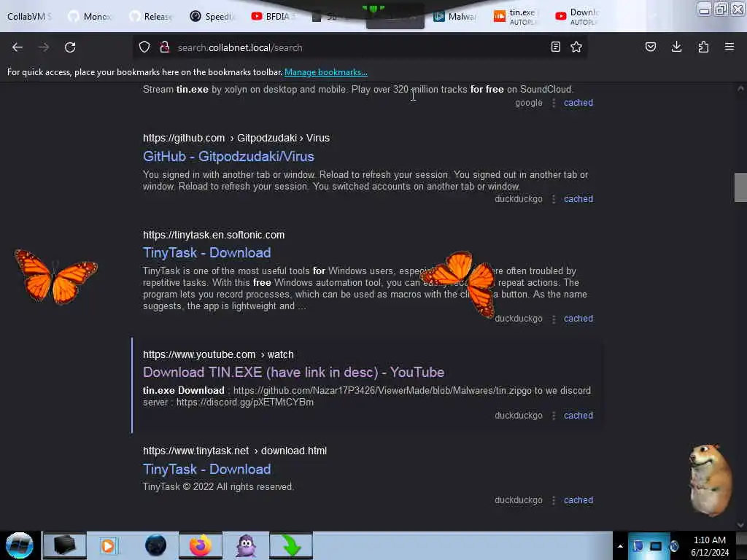Viewport: 747px width, 560px height.
Task: Switch to the Speed tab
Action: [212, 17]
